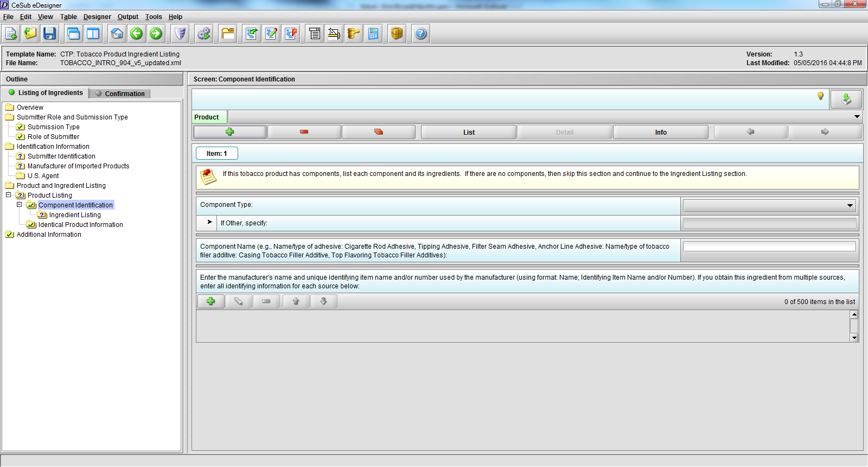This screenshot has height=467, width=868.
Task: Click the calculator icon in toolbar
Action: click(373, 34)
